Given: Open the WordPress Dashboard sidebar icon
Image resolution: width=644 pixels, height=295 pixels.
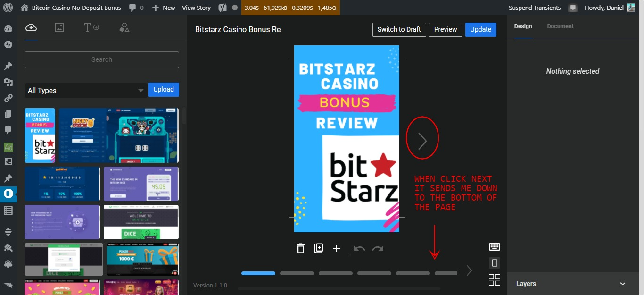Looking at the screenshot, I should 8,28.
